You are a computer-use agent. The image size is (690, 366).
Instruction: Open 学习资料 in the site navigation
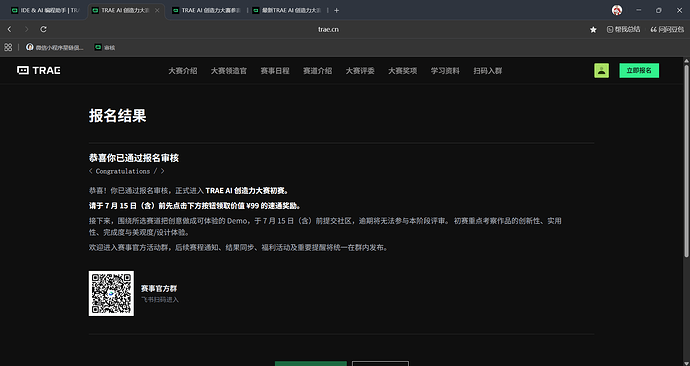point(445,71)
